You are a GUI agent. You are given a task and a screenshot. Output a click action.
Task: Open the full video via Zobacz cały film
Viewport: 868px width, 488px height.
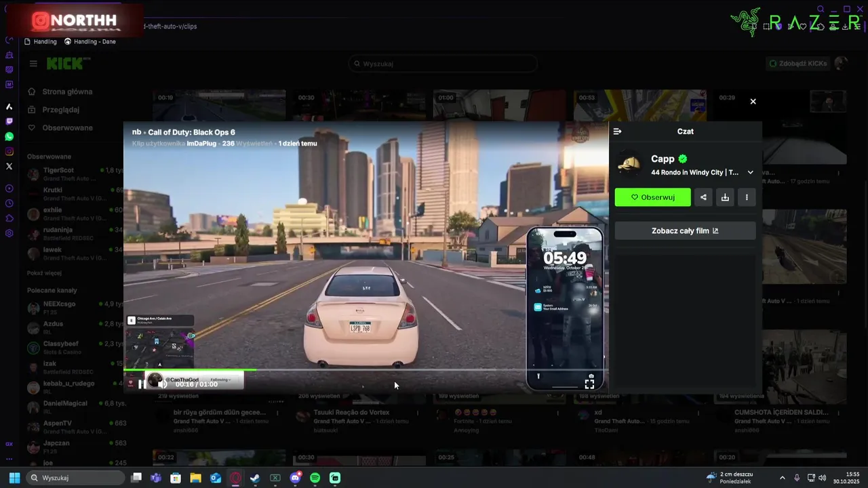pos(685,230)
